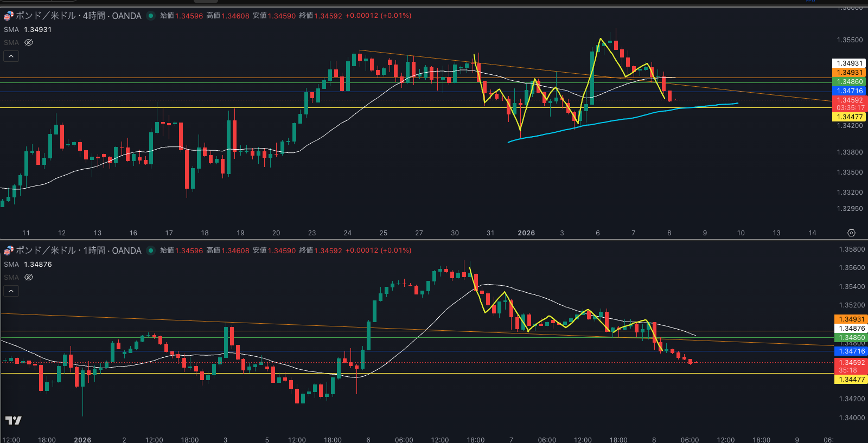Viewport: 868px width, 443px height.
Task: Select the SMA 1.34931 indicator legend
Action: point(28,29)
